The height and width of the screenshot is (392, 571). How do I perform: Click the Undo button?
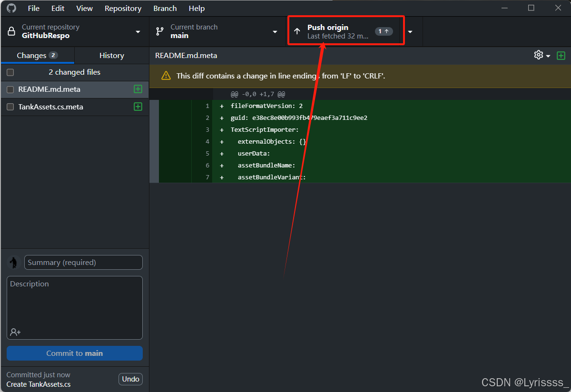[130, 379]
